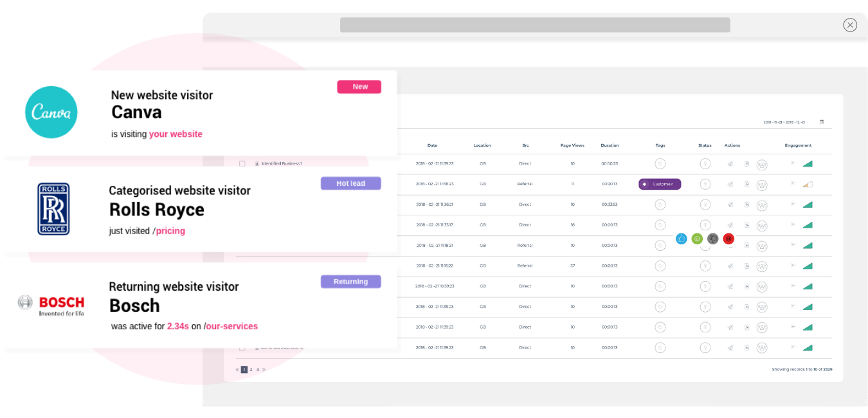Click the Status column header
This screenshot has width=868, height=418.
[705, 145]
